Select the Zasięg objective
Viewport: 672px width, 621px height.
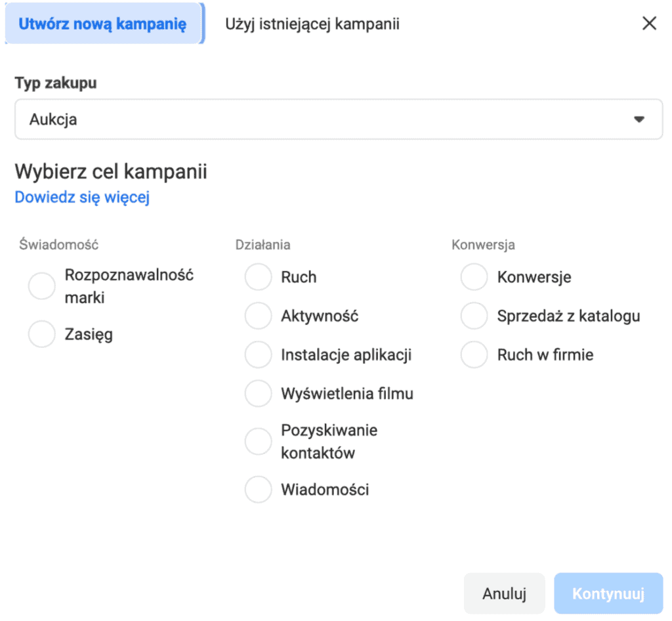point(42,334)
